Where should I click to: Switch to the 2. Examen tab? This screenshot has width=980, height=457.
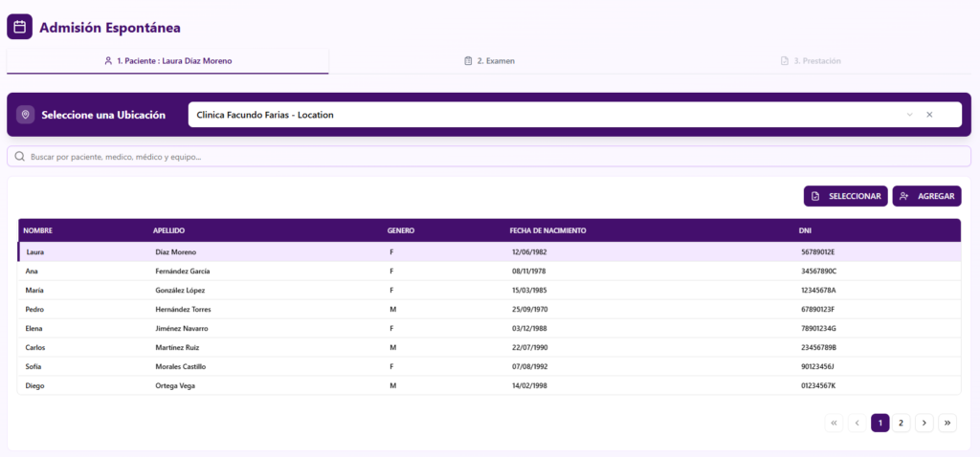[x=489, y=61]
